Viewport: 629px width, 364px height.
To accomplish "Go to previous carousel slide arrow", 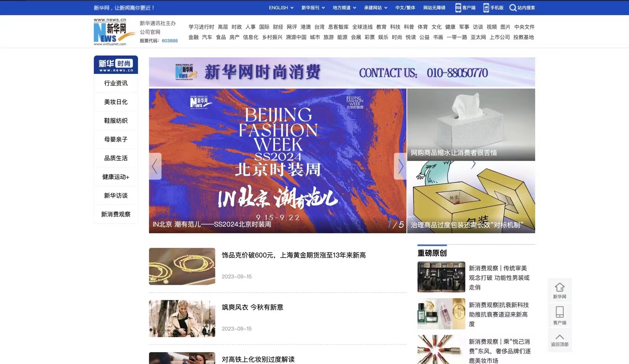I will tap(155, 166).
